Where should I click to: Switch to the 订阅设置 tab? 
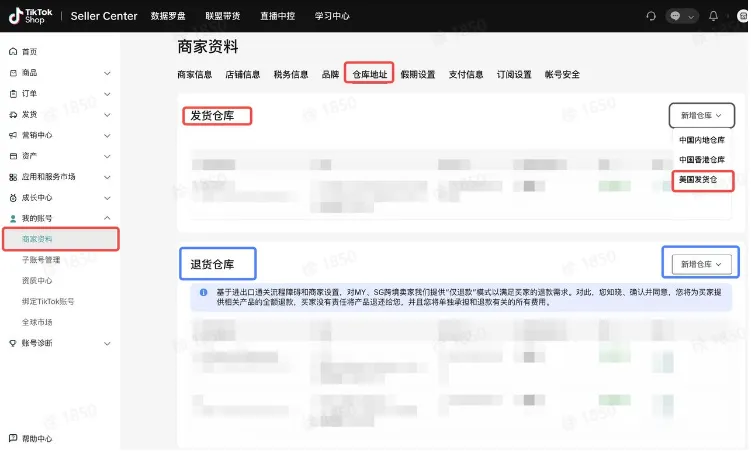(x=514, y=75)
